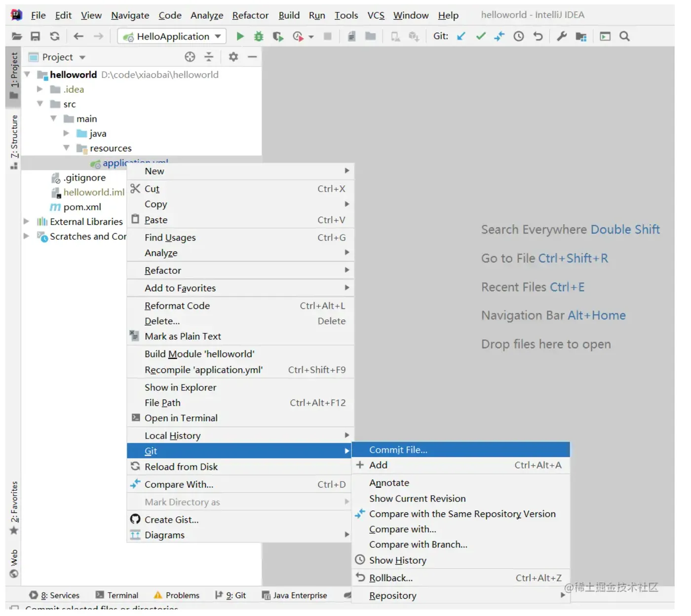
Task: Choose Add in Git submenu
Action: pos(461,465)
